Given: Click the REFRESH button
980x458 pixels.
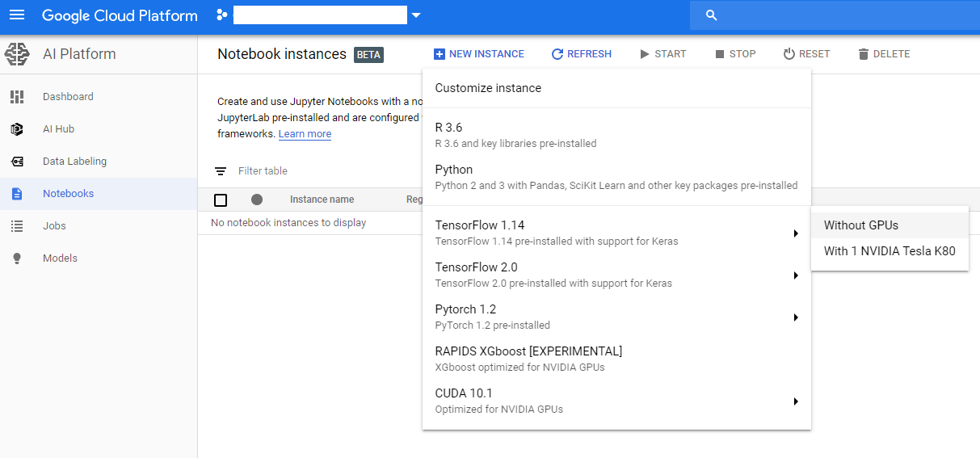Looking at the screenshot, I should [581, 54].
